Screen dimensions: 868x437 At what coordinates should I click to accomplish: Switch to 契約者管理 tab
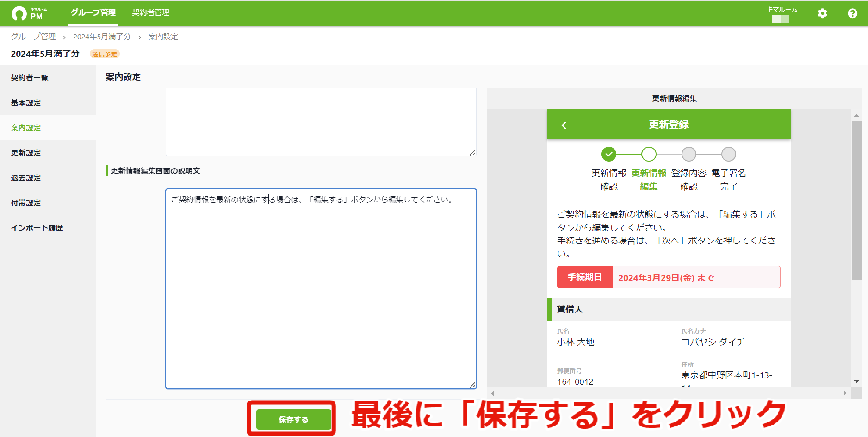(x=150, y=12)
